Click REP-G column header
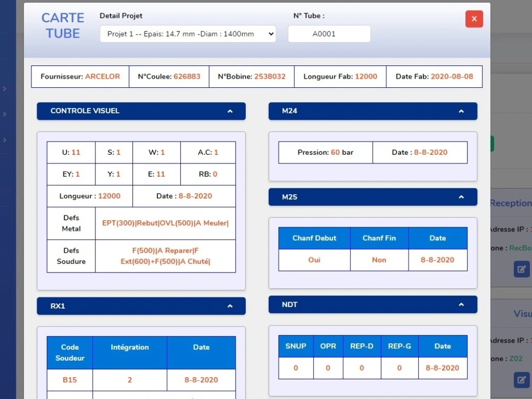532x399 pixels. pos(400,346)
